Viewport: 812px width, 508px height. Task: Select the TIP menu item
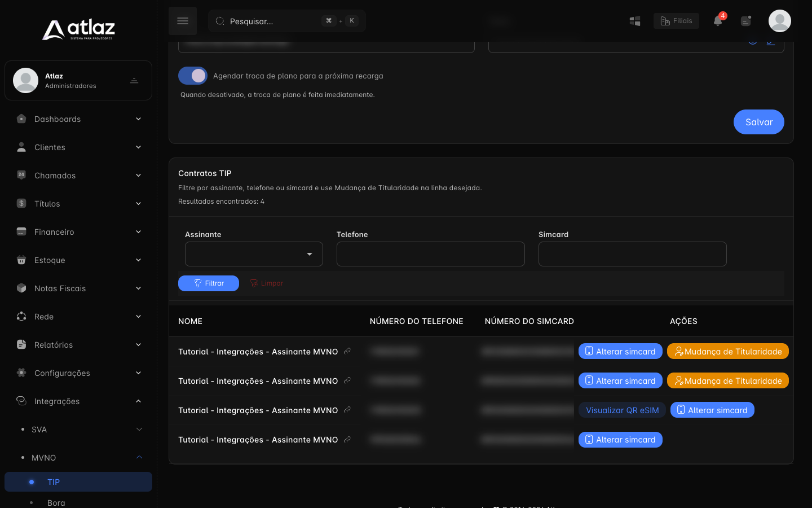coord(78,482)
